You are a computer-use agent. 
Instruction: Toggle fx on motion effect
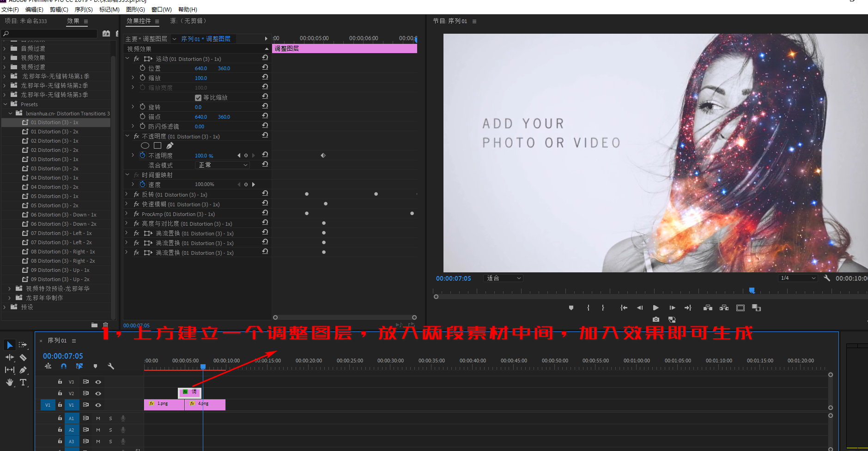click(x=136, y=59)
